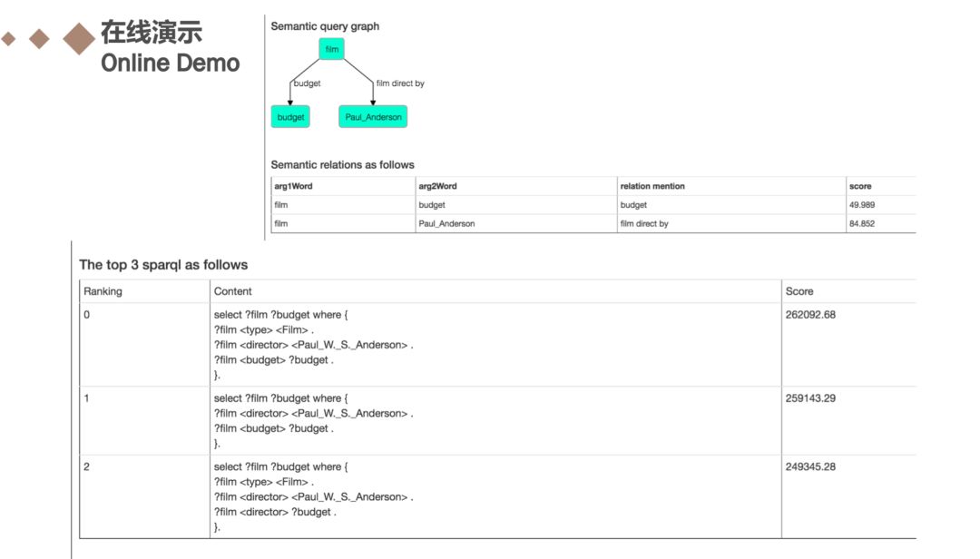This screenshot has height=559, width=980.
Task: Click the ranking 1 cell in SPARQL table
Action: pyautogui.click(x=87, y=398)
